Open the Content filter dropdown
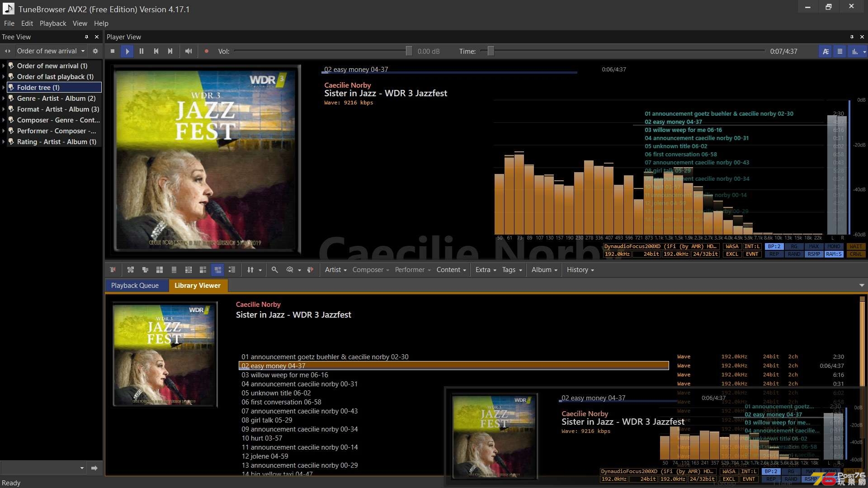868x488 pixels. [x=451, y=270]
